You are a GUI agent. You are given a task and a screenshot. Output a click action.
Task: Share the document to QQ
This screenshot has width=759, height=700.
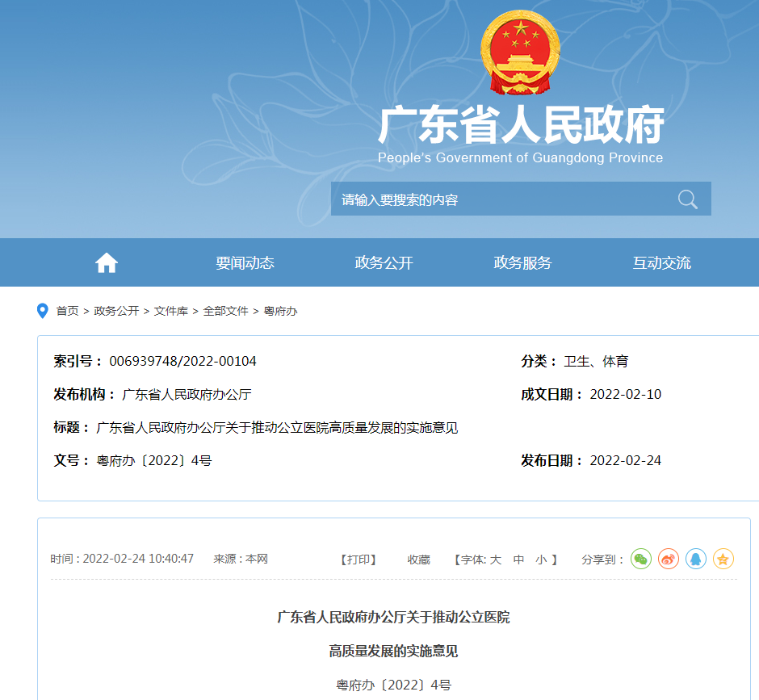(696, 559)
